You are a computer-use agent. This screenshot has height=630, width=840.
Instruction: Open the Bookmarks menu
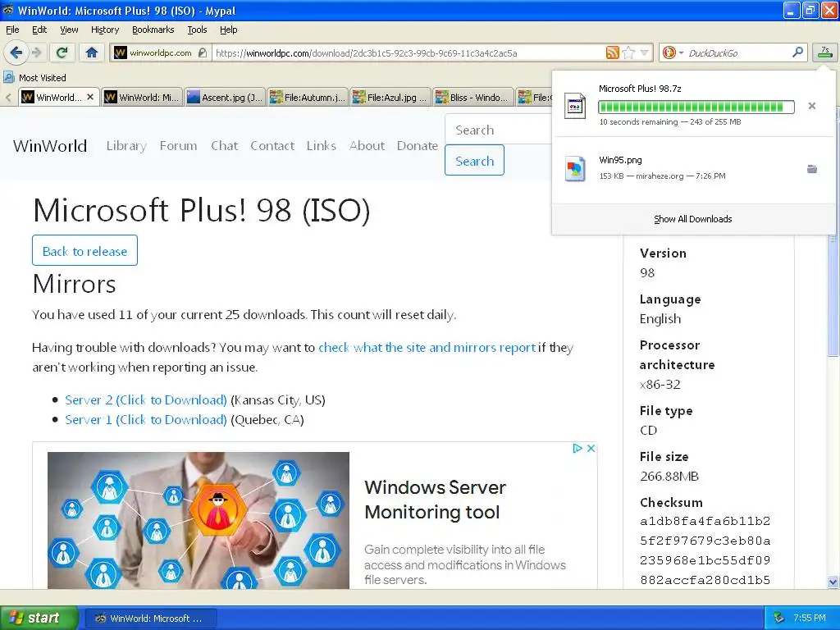pos(153,30)
